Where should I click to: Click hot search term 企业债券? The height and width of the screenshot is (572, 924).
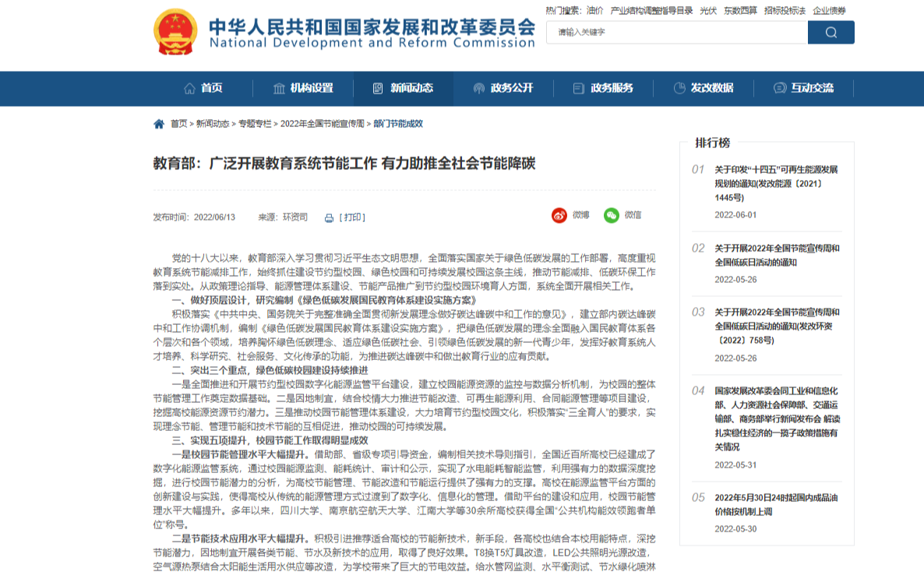(x=829, y=11)
